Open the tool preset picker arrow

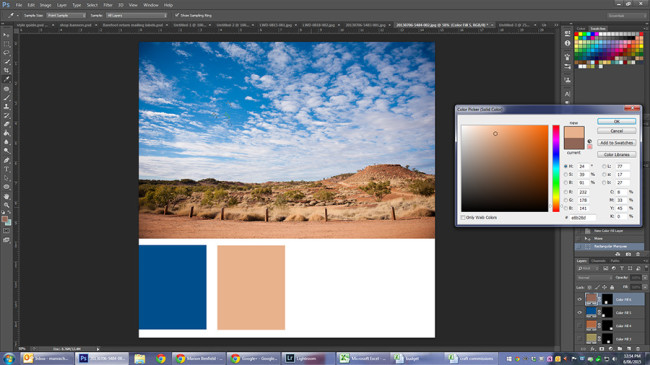click(18, 15)
